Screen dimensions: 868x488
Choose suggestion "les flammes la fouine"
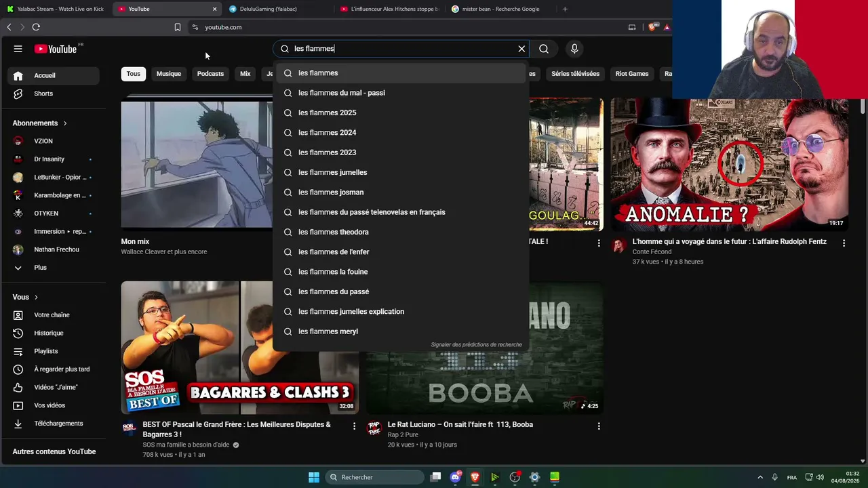(400, 272)
